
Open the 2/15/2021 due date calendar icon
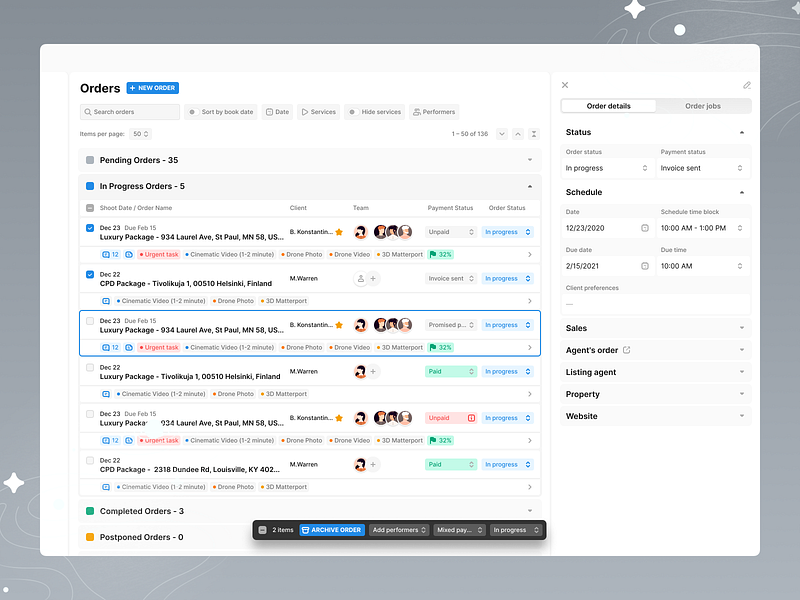[645, 264]
